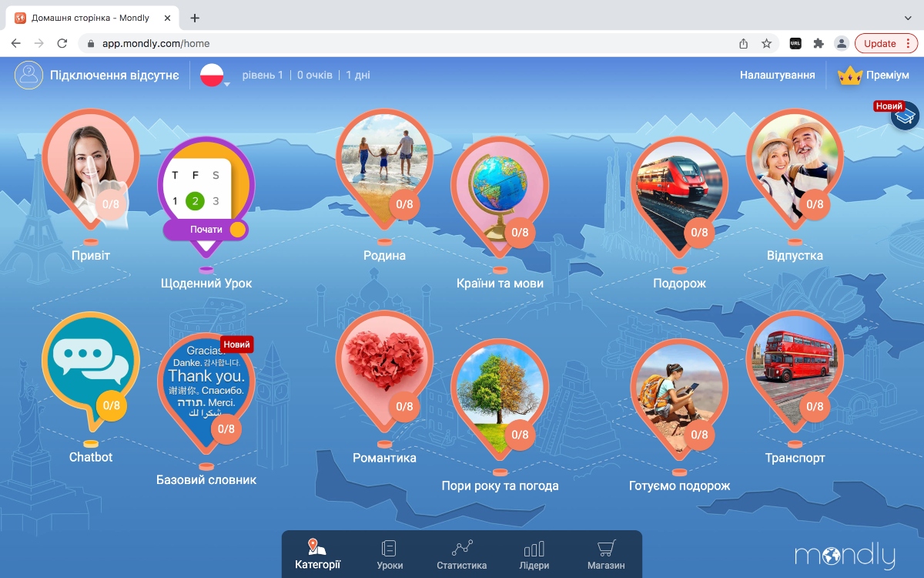924x578 pixels.
Task: Open the user profile avatar icon
Action: point(29,75)
